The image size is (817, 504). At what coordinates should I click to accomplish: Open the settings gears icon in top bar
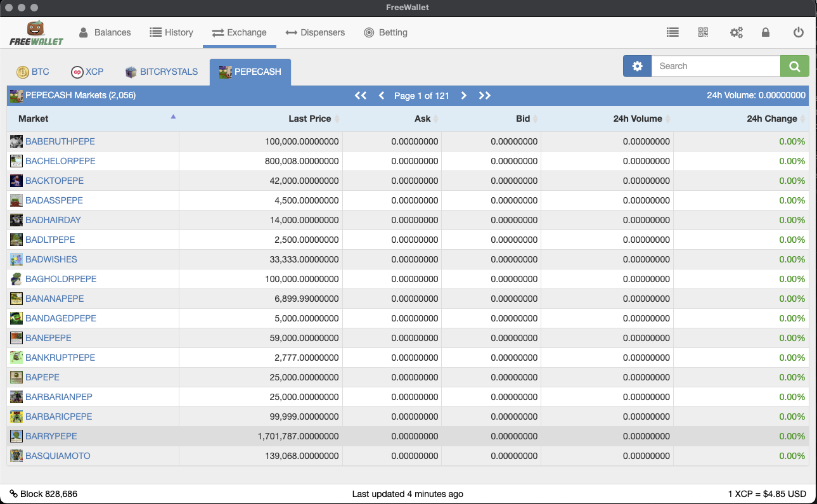point(736,32)
